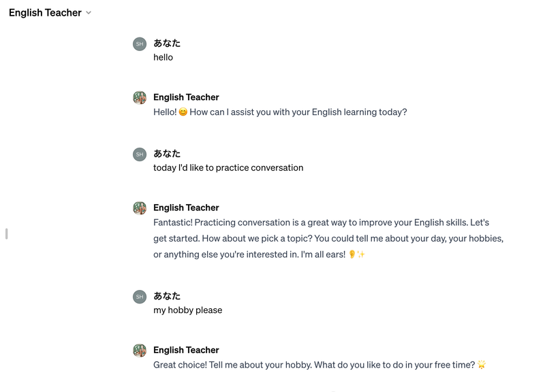
Task: Click the SH avatar beside the hello message
Action: (140, 44)
